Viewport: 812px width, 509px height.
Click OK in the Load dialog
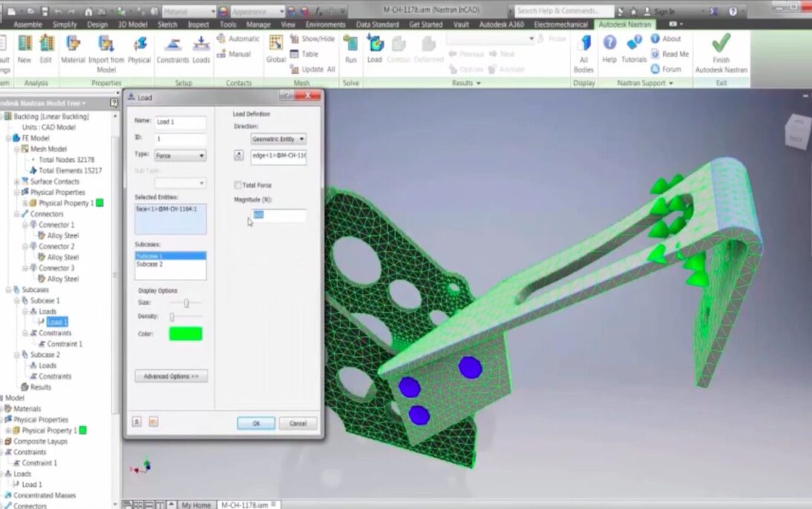[256, 423]
